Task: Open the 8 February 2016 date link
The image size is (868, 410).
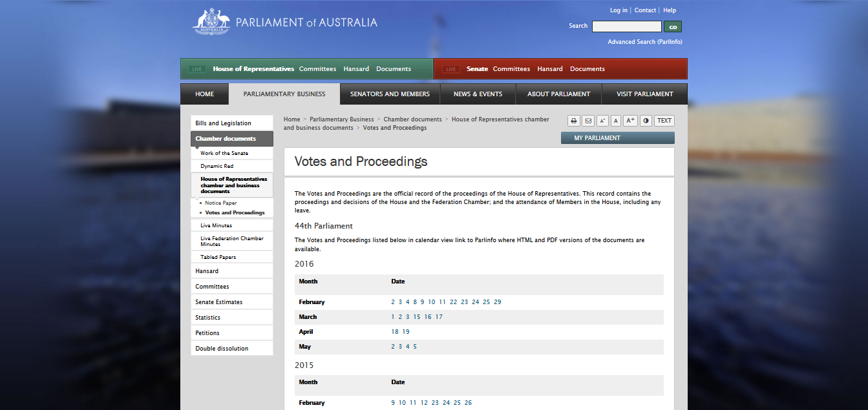Action: pyautogui.click(x=415, y=302)
